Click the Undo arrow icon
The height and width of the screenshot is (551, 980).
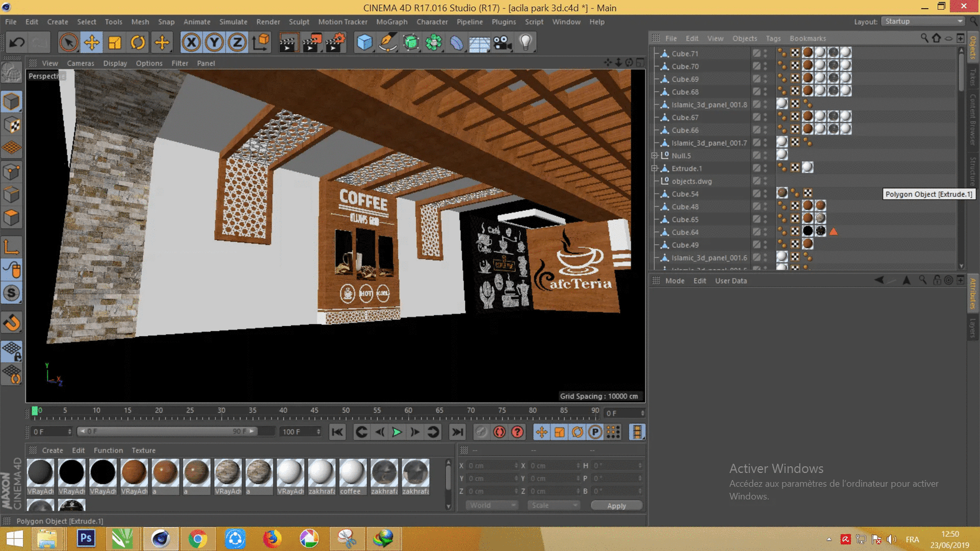click(x=17, y=42)
